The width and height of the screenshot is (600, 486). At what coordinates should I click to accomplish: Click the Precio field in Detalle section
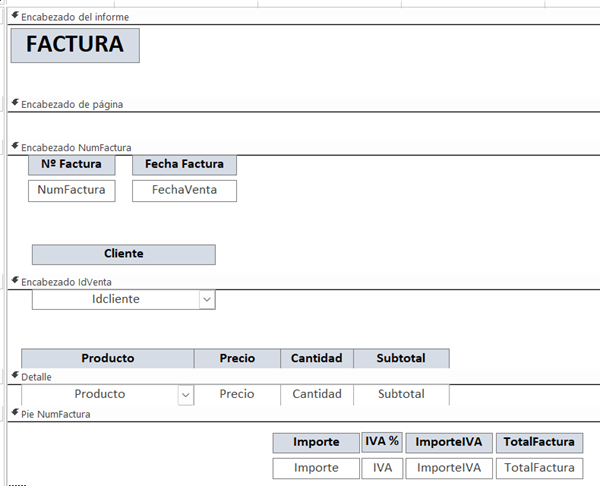click(x=237, y=395)
